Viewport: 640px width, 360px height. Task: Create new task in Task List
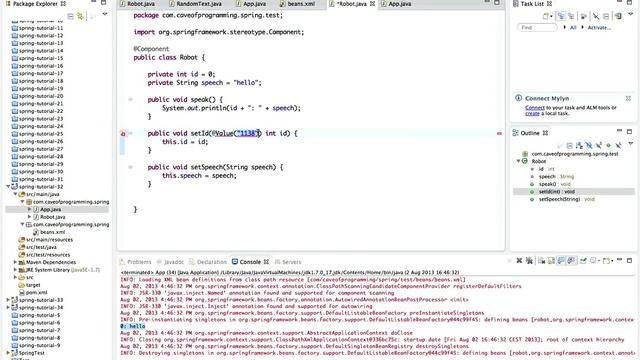(547, 16)
